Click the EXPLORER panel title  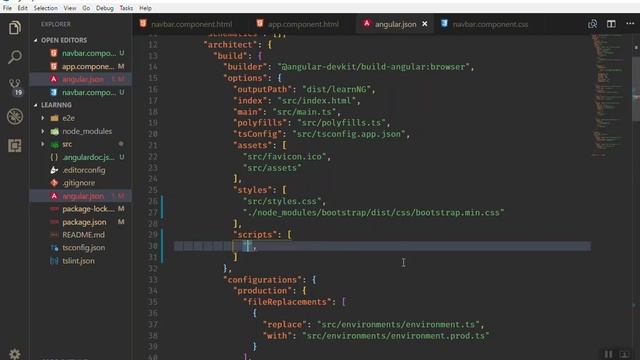(x=56, y=24)
